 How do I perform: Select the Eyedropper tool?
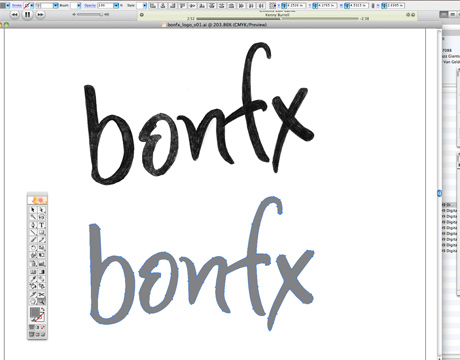coord(33,279)
